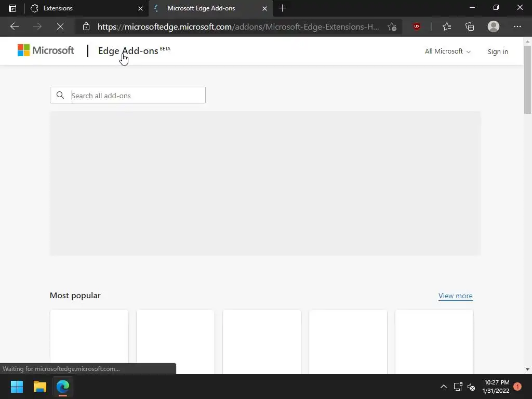Add this page to favorites
The image size is (532, 399).
(392, 27)
